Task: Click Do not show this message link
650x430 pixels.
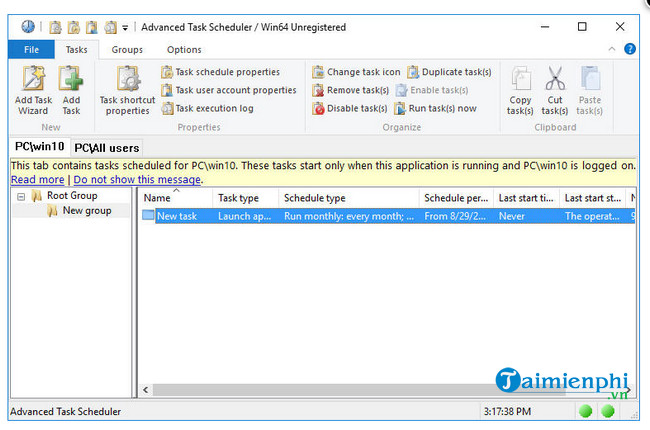Action: coord(137,180)
